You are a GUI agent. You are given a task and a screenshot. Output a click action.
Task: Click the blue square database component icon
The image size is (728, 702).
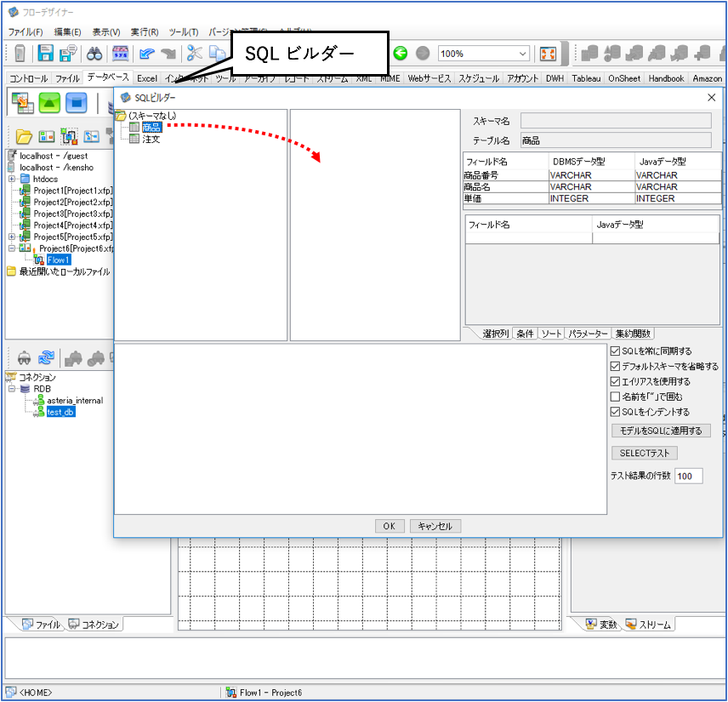coord(77,102)
